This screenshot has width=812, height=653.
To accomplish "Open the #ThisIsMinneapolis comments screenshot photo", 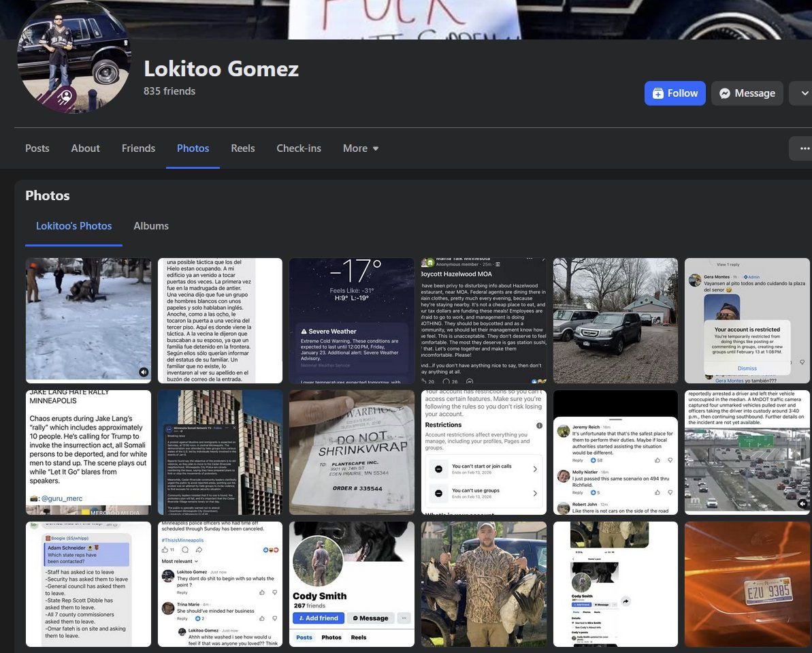I will tap(220, 584).
